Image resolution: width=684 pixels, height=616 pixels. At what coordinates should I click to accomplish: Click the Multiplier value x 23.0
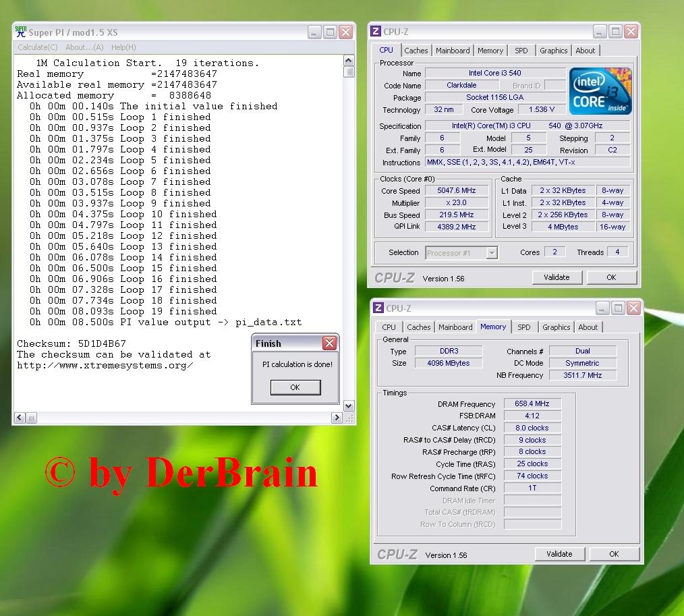(x=456, y=203)
